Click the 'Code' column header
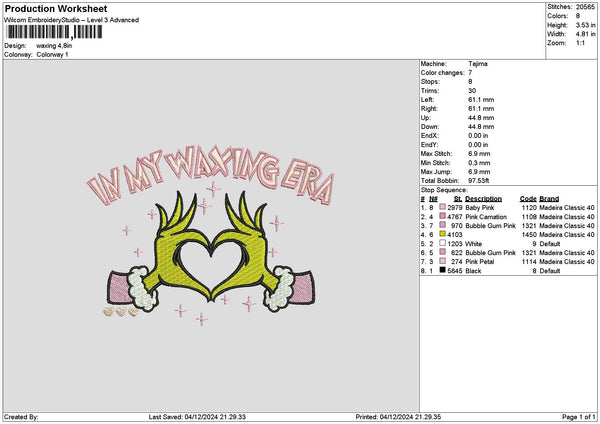This screenshot has width=600, height=424. coord(528,199)
